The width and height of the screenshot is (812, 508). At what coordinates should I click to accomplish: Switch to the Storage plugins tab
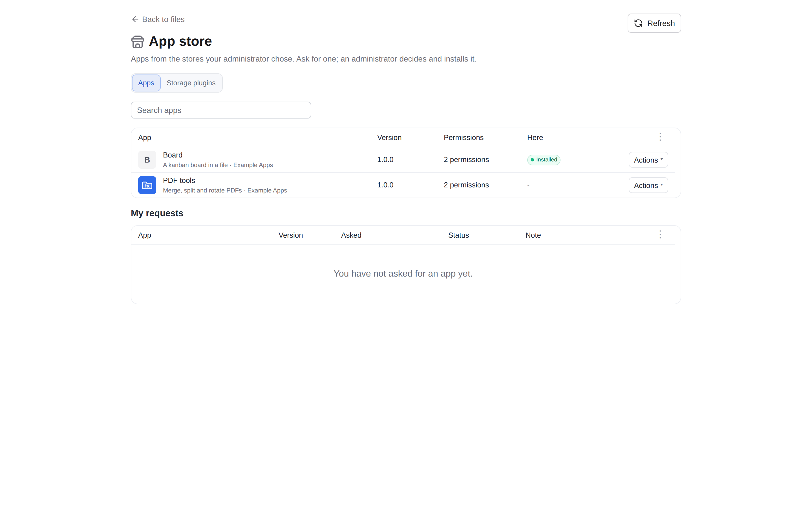(191, 83)
